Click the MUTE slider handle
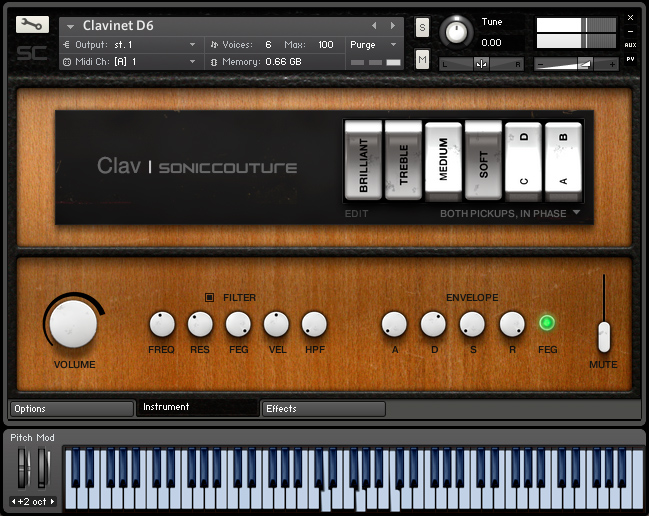 tap(604, 337)
